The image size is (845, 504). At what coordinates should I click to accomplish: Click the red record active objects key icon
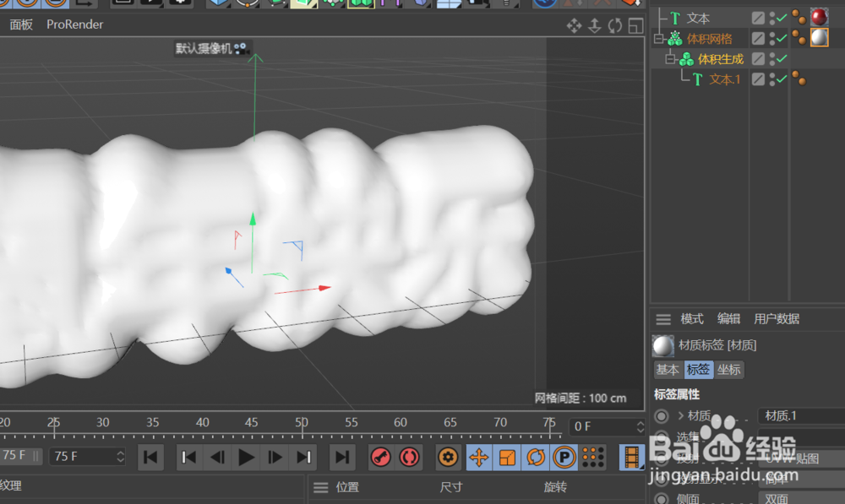tap(381, 458)
